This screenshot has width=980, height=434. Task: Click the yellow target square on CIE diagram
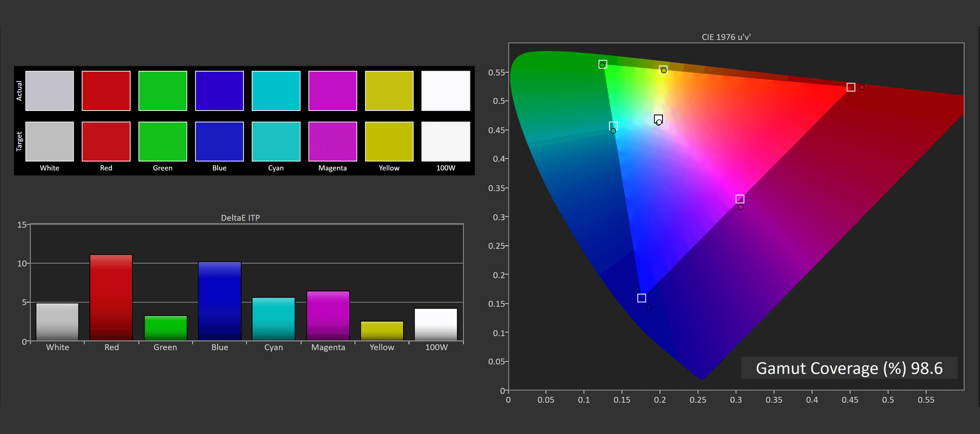[x=663, y=70]
